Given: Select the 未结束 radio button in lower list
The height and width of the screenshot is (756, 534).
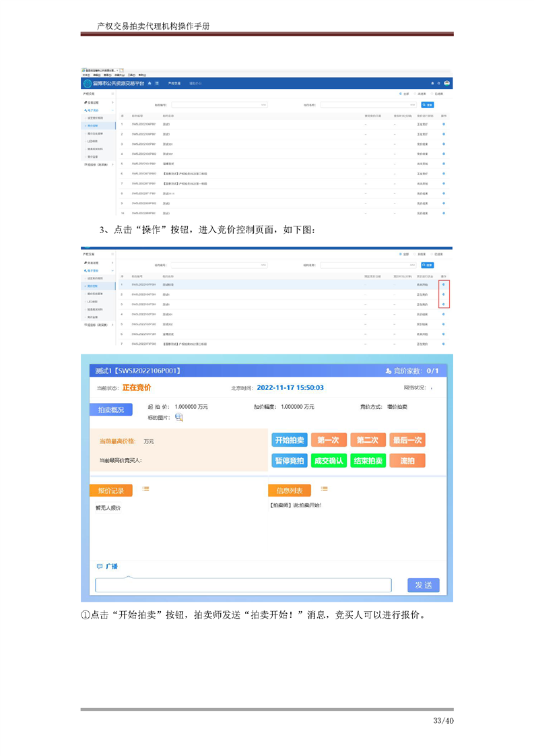Looking at the screenshot, I should (x=415, y=254).
